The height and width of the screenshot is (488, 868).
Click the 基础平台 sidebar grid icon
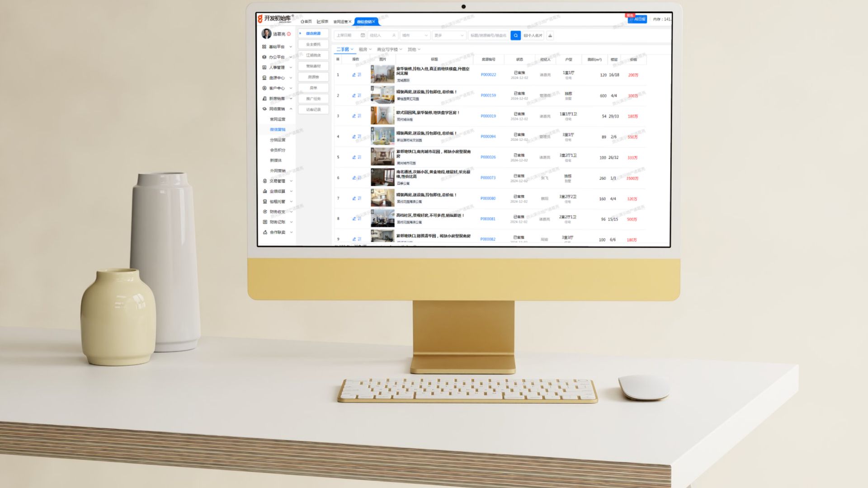(264, 47)
